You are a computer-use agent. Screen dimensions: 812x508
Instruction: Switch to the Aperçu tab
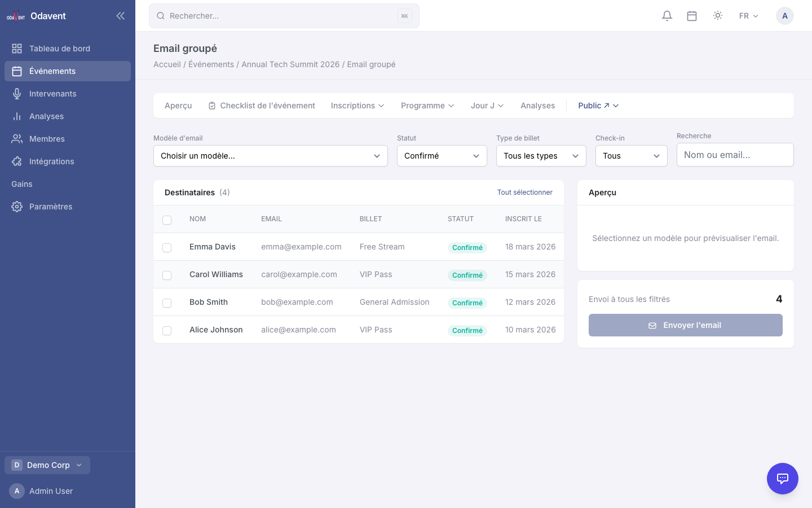(x=178, y=106)
